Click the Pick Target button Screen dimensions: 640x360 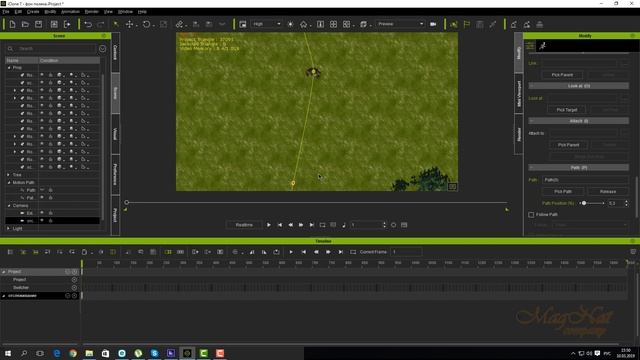567,110
